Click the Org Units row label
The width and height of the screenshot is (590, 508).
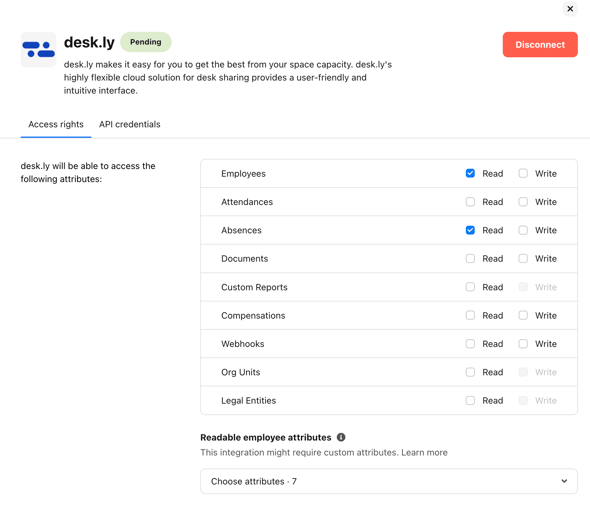pyautogui.click(x=241, y=372)
